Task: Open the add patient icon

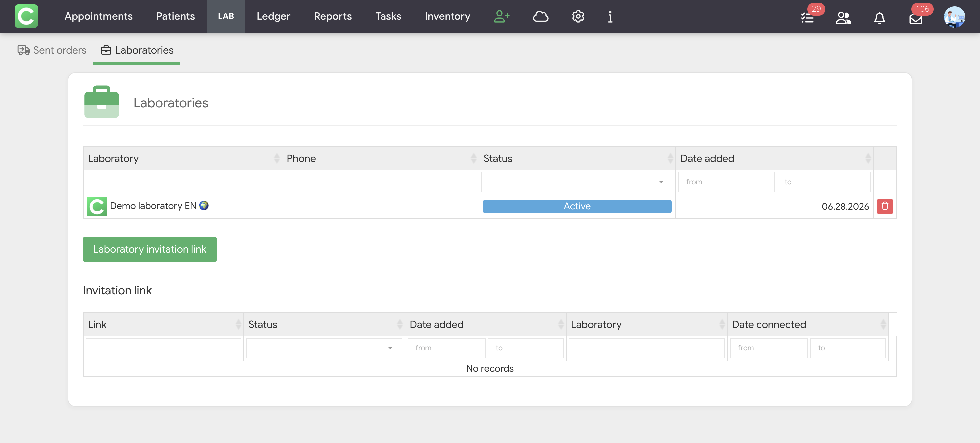Action: (x=501, y=16)
